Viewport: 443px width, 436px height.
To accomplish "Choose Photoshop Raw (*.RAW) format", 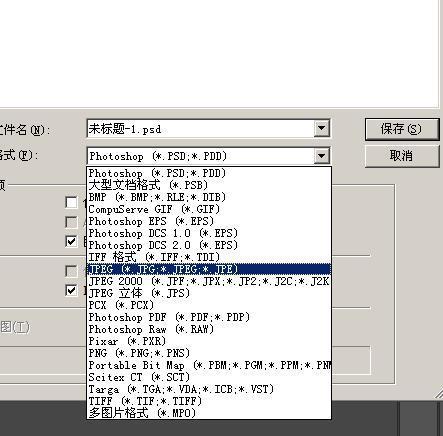I will pos(209,329).
